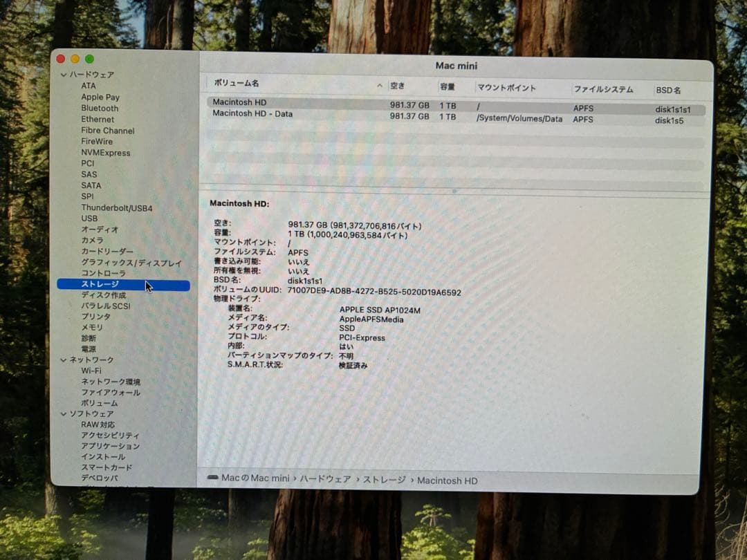Select 診断 in the sidebar
This screenshot has width=747, height=560.
click(x=88, y=339)
